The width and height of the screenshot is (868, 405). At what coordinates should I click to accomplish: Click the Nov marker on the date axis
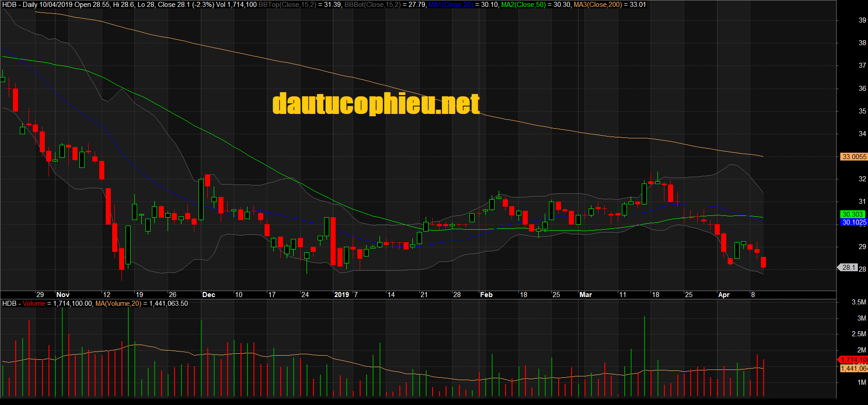(x=63, y=295)
